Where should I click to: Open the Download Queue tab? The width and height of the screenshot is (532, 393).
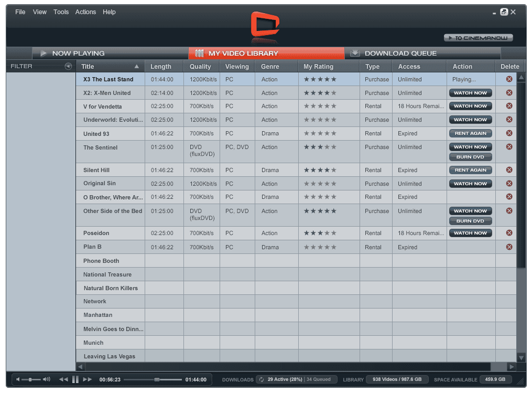point(422,54)
